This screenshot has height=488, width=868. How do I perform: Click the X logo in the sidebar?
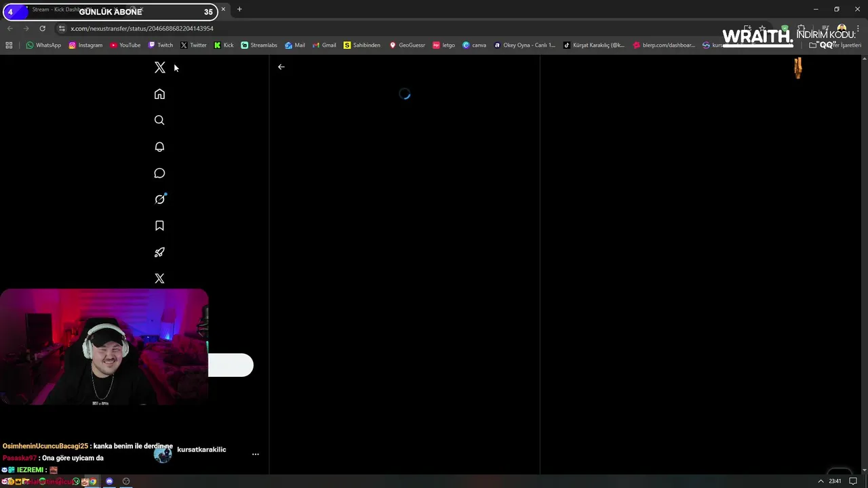(x=160, y=68)
